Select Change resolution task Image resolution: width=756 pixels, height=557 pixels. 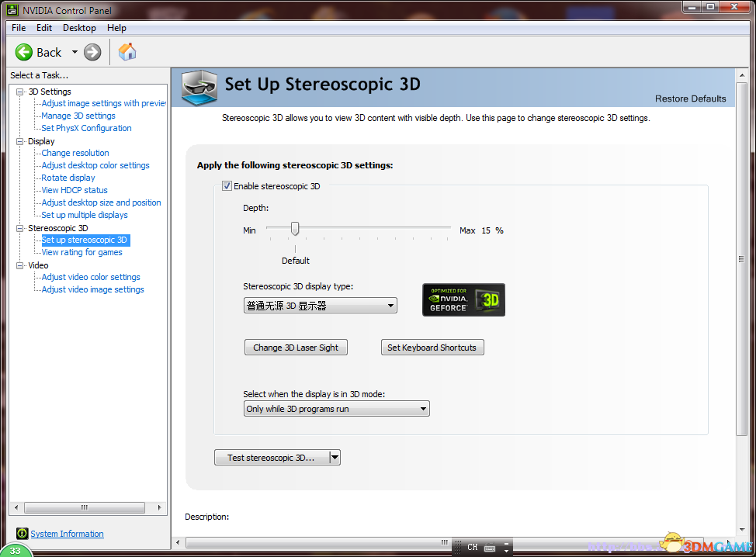click(x=75, y=153)
